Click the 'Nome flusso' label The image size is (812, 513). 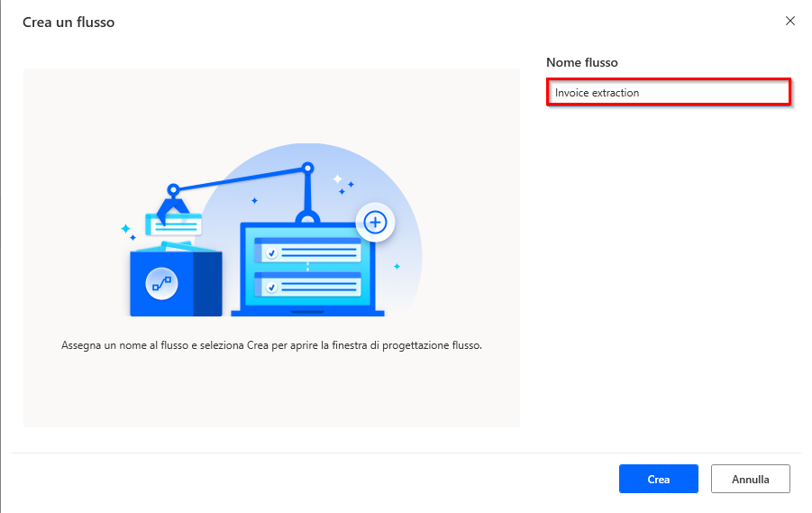581,63
